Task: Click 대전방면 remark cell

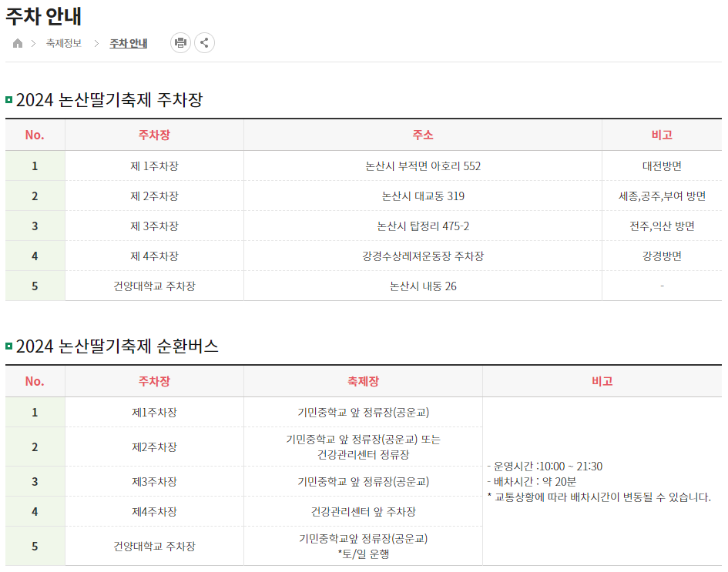Action: tap(662, 166)
